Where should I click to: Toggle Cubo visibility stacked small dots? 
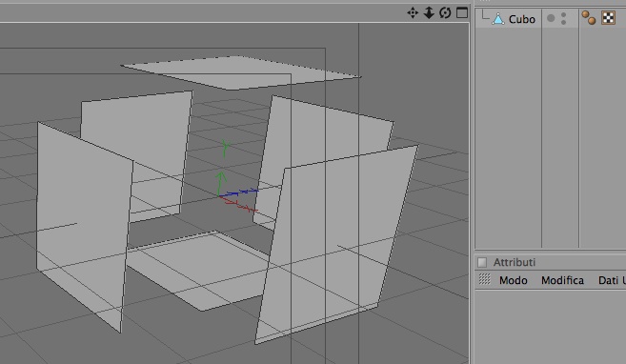coord(563,18)
